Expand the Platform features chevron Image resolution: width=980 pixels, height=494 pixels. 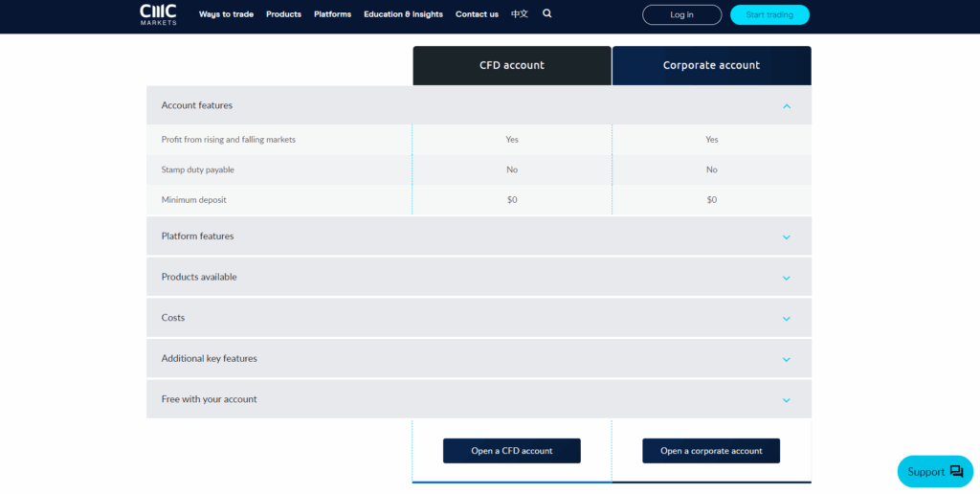pyautogui.click(x=787, y=236)
